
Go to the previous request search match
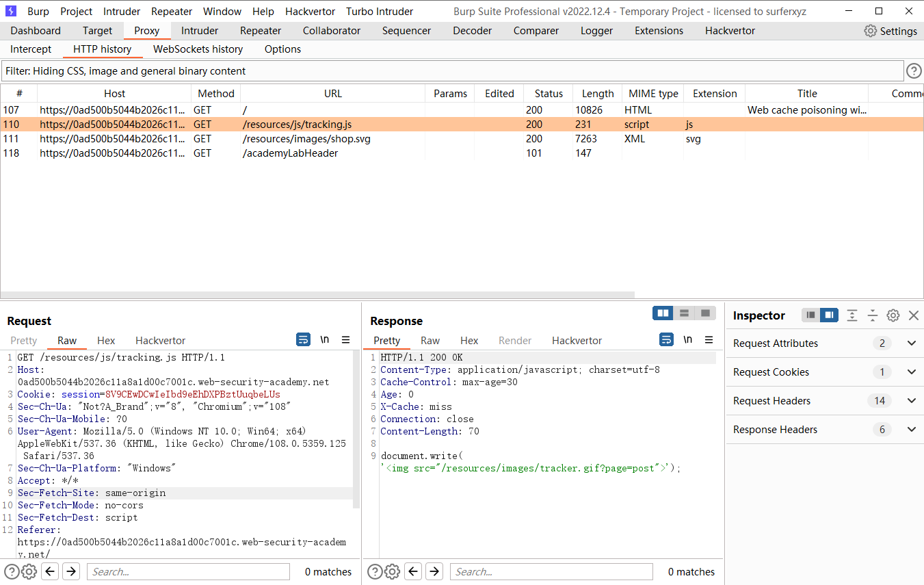coord(50,571)
